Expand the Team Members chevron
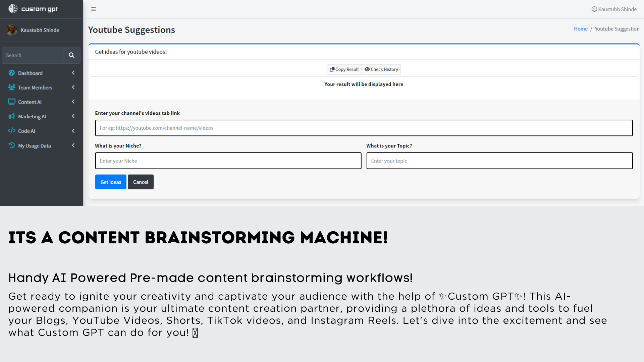The image size is (644, 362). click(73, 87)
